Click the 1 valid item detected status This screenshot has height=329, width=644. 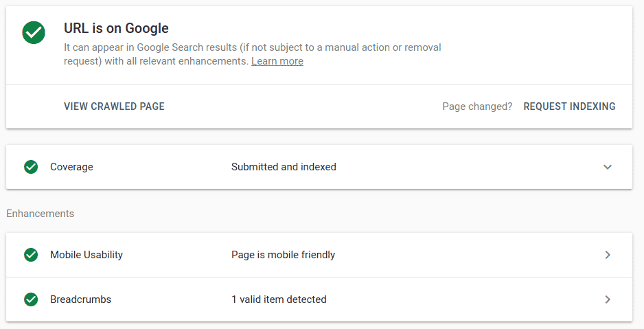click(279, 299)
